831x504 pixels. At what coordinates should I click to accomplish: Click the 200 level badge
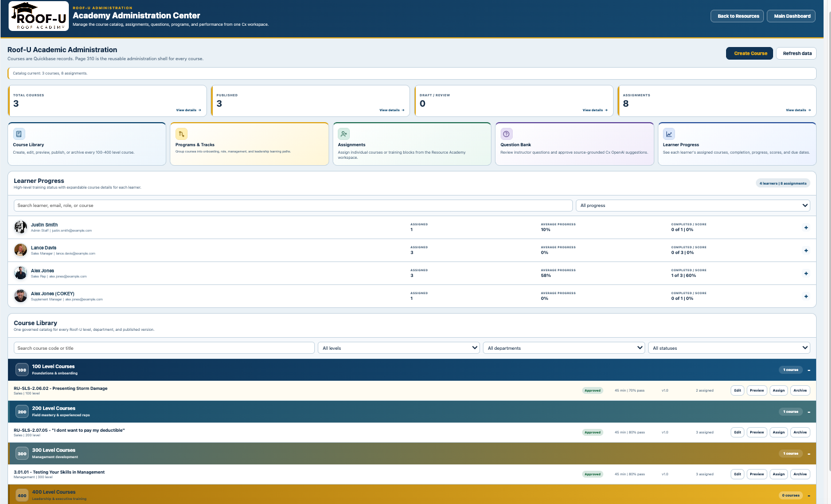pyautogui.click(x=22, y=412)
